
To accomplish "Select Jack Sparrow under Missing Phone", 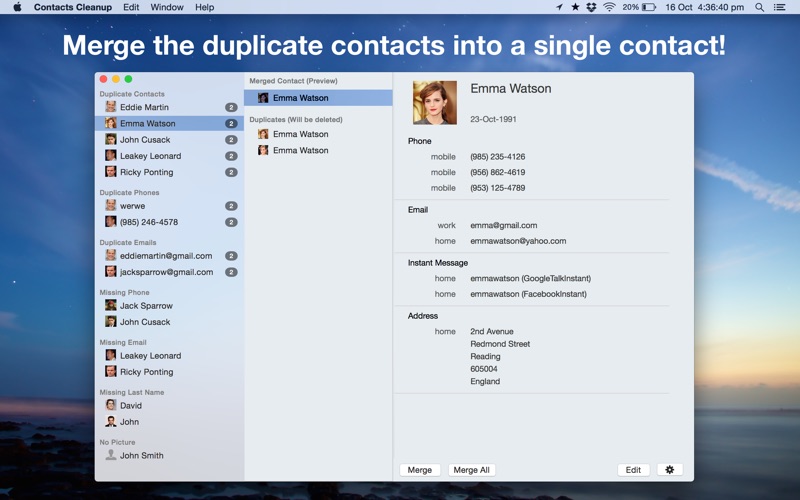I will coord(169,306).
